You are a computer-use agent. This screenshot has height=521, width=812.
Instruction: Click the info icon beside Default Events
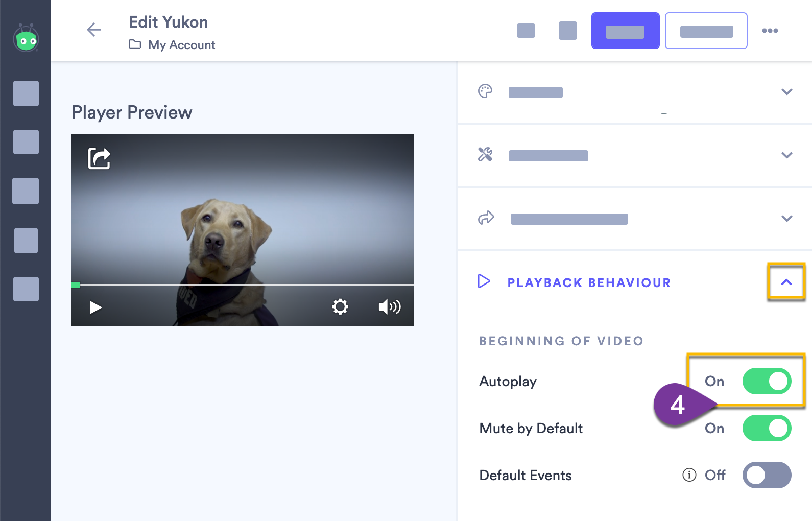tap(689, 475)
